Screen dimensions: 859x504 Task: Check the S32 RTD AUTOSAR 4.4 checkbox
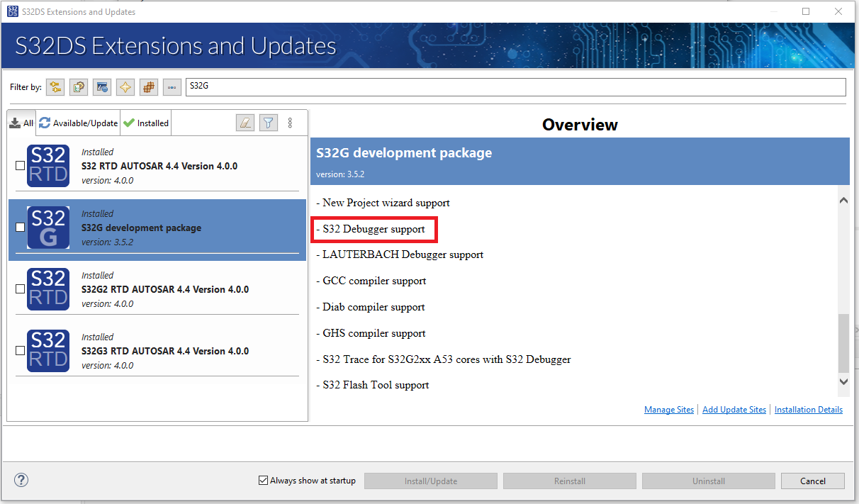click(x=20, y=166)
